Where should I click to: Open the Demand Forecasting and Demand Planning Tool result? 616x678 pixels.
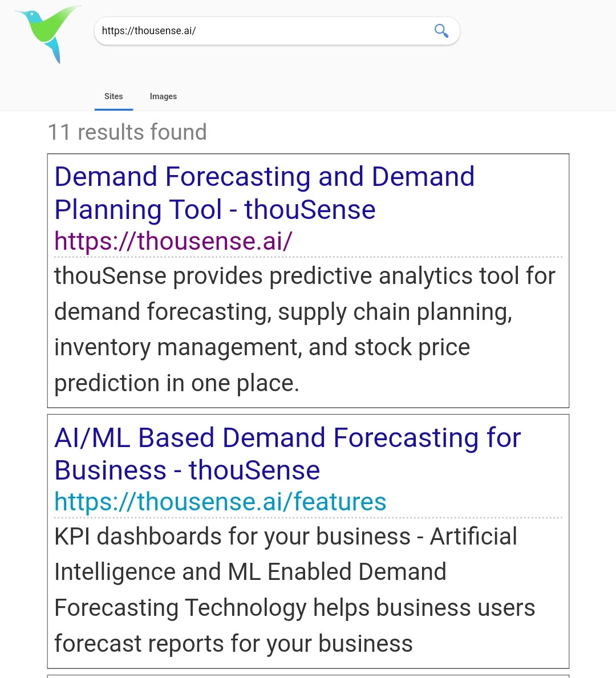264,193
